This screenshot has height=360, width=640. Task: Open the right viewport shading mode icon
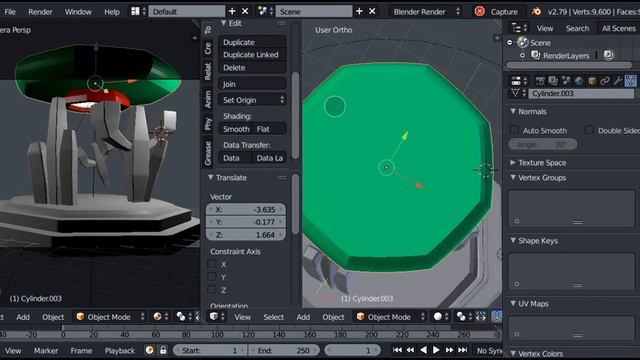[x=441, y=317]
